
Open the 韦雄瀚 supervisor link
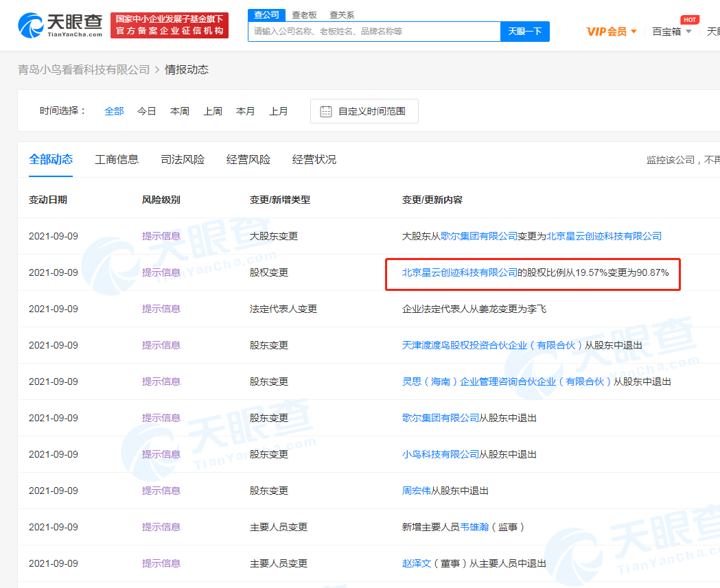tap(474, 527)
